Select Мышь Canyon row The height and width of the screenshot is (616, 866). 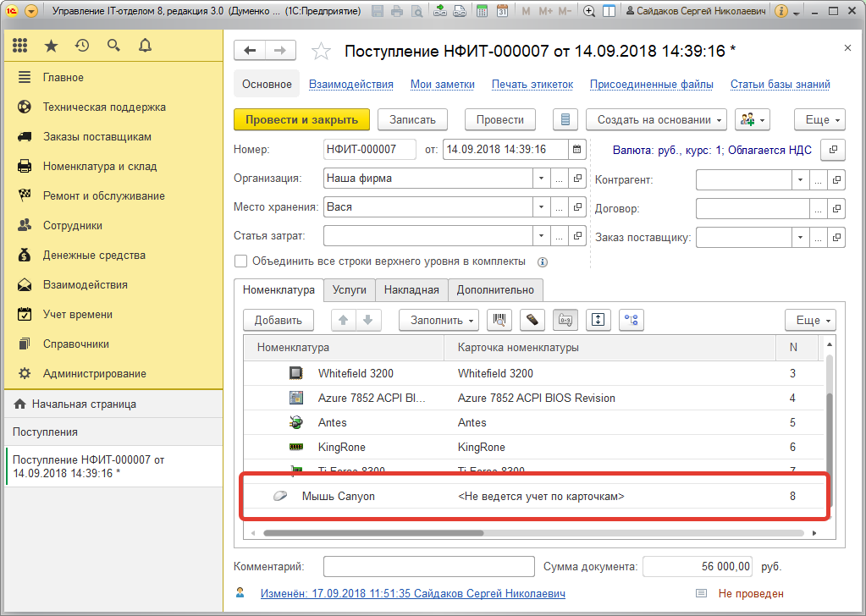[533, 496]
